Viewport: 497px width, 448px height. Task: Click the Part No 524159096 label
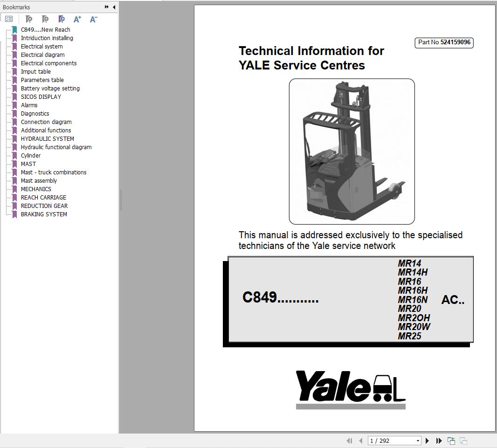444,42
